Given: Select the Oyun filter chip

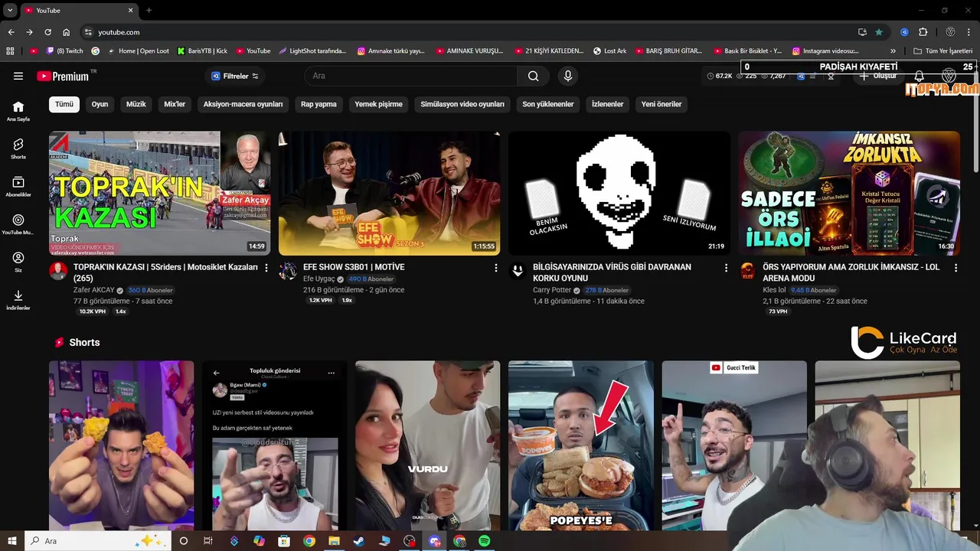Looking at the screenshot, I should tap(100, 104).
